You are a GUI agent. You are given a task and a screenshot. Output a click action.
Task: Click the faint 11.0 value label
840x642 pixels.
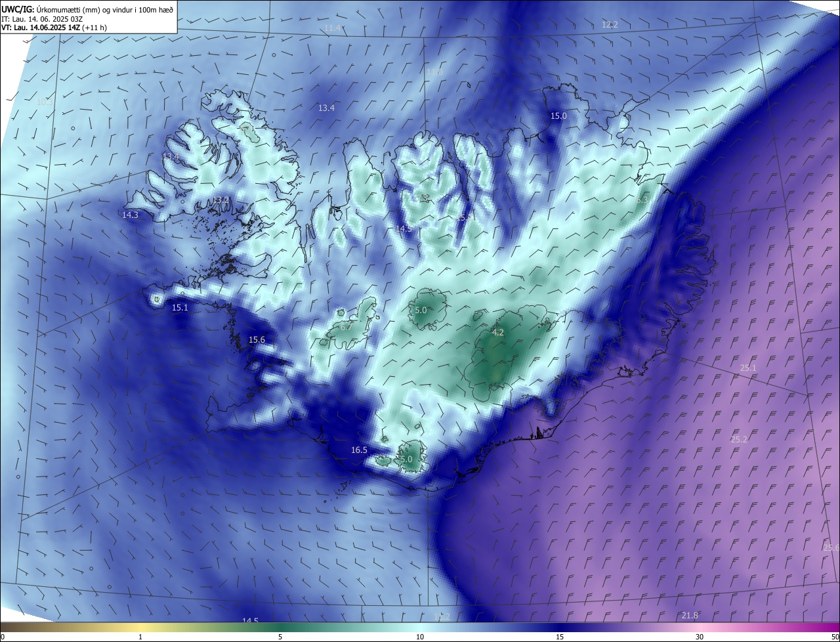pos(435,72)
